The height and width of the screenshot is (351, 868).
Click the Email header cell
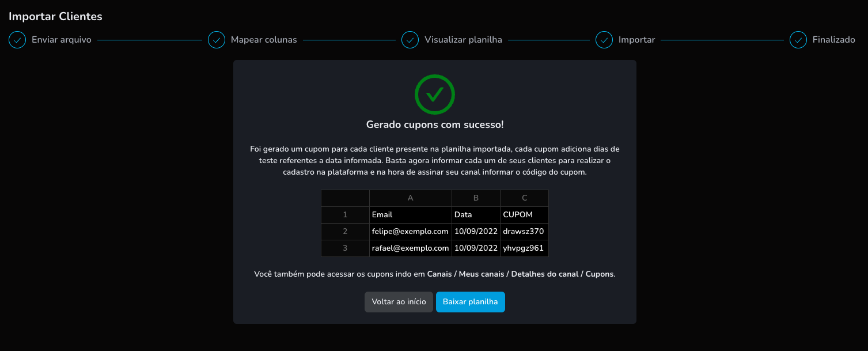pyautogui.click(x=411, y=215)
